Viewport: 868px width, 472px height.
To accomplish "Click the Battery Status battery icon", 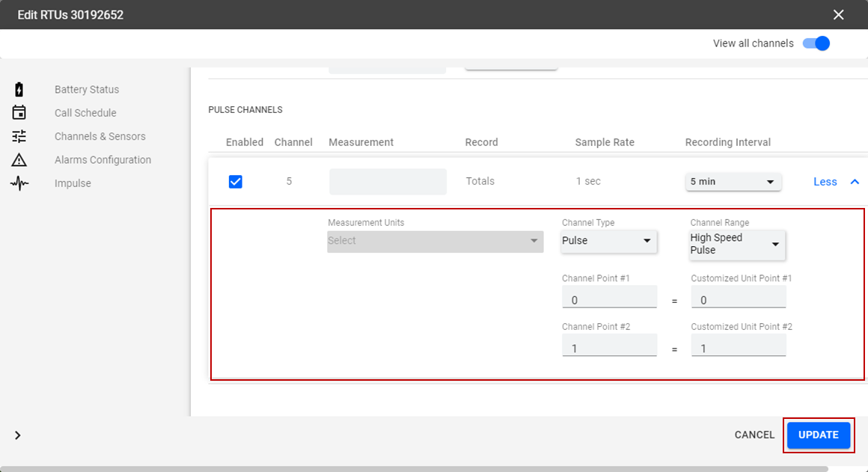I will (x=19, y=90).
